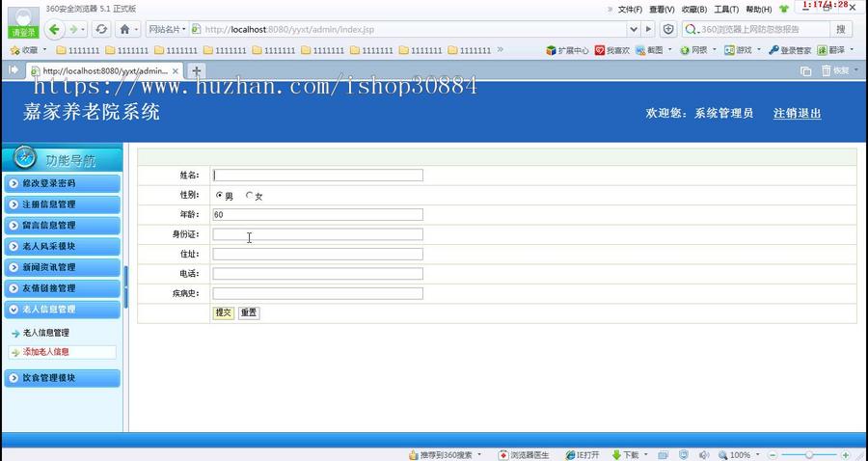Screen dimensions: 868x461
Task: Open the white 老人信息管理 sub-link with arrow
Action: [46, 333]
